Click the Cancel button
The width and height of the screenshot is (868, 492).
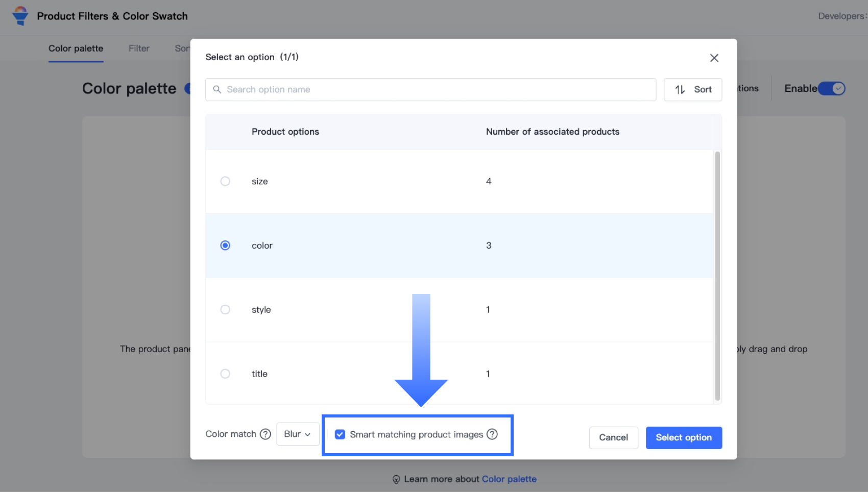(613, 438)
